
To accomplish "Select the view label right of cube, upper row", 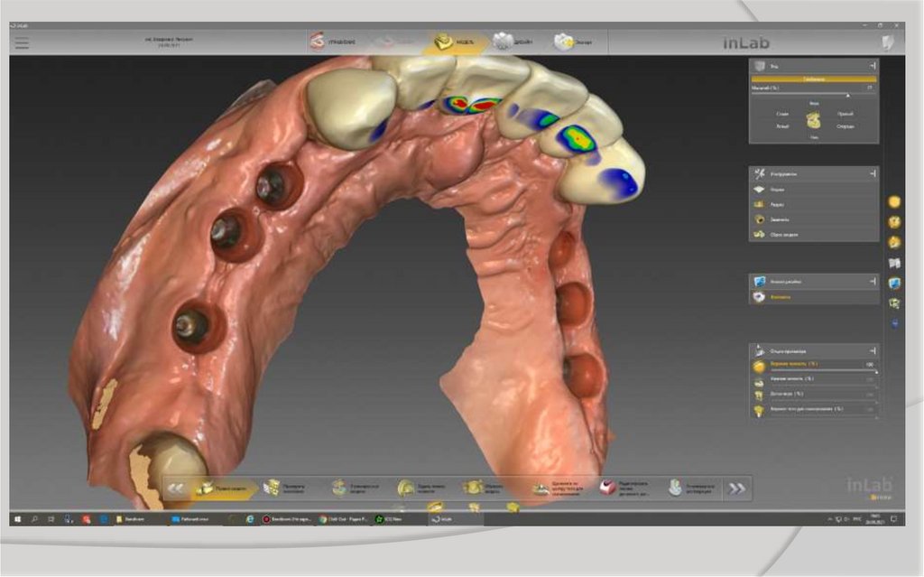I will coord(845,114).
